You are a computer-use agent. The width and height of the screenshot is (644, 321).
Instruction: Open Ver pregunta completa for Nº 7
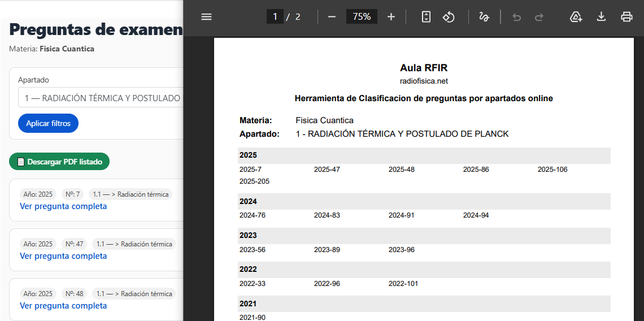[63, 206]
